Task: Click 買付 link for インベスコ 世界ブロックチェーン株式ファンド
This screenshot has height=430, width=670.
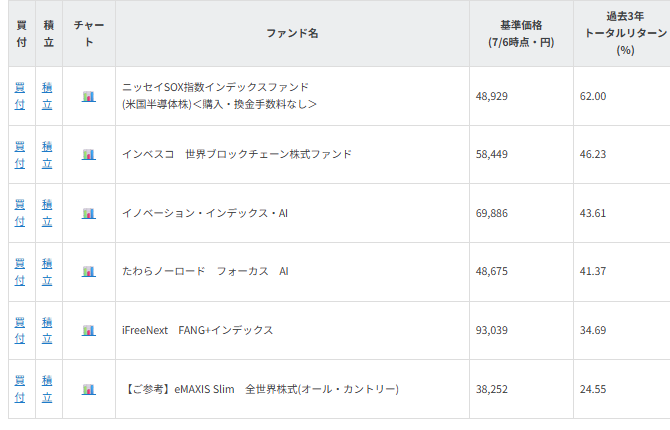Action: (x=20, y=155)
